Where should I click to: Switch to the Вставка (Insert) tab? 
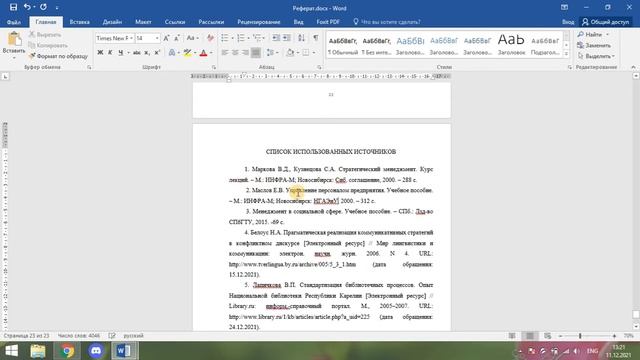pos(80,22)
